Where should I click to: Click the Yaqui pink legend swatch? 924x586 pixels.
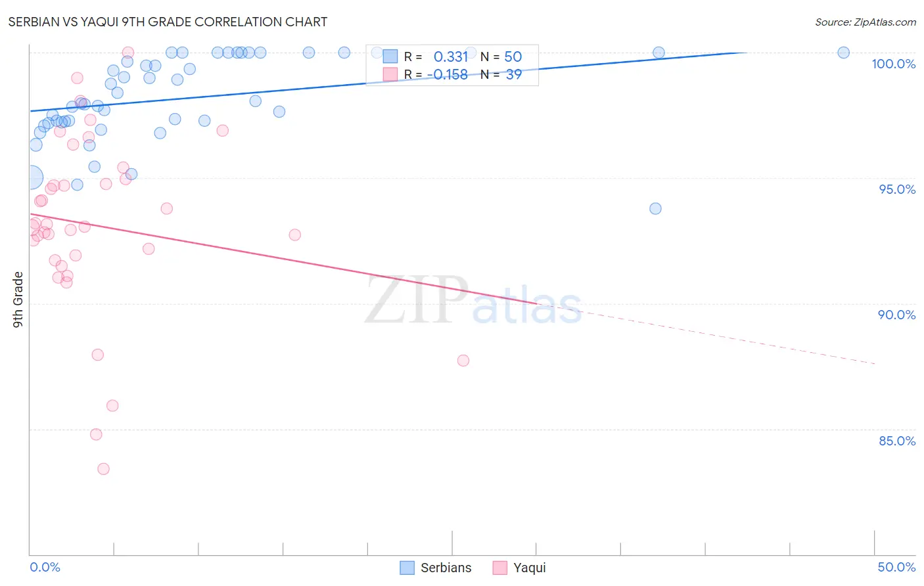500,568
